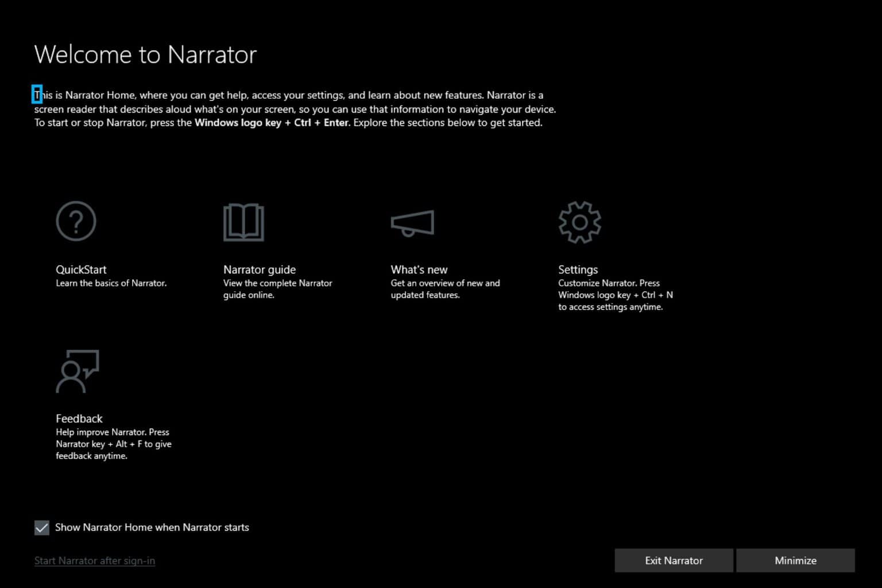
Task: Open What's new via the megaphone icon
Action: point(412,223)
